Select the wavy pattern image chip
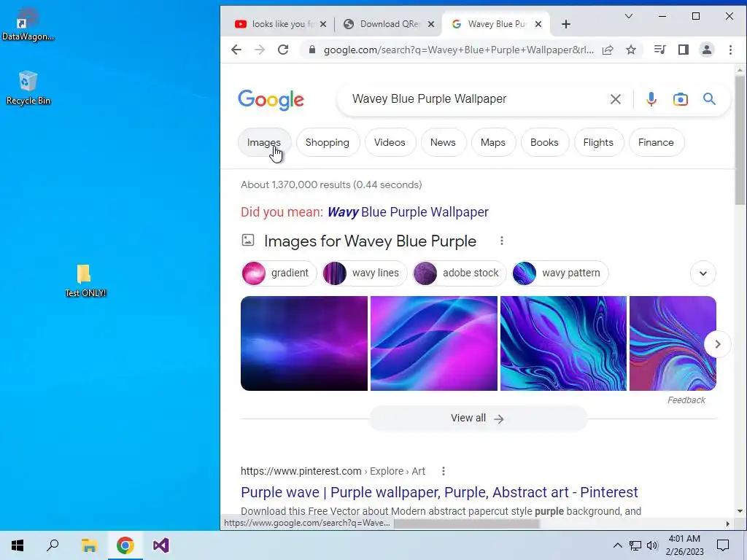 click(x=560, y=273)
